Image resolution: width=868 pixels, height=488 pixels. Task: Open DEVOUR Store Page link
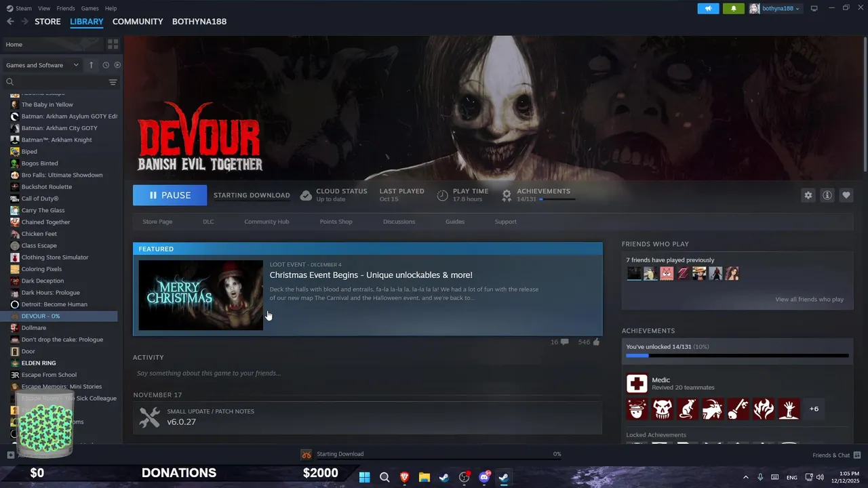point(157,222)
